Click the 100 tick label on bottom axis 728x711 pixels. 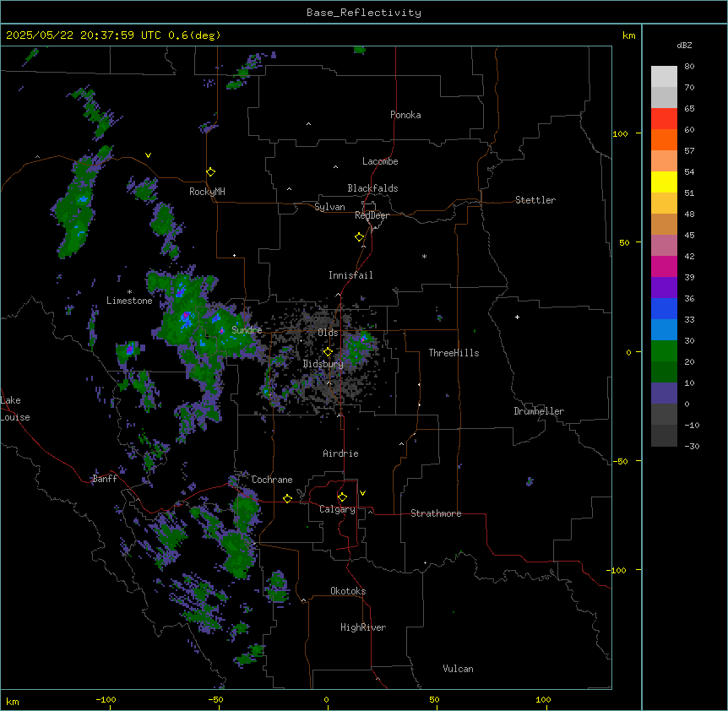coord(543,699)
